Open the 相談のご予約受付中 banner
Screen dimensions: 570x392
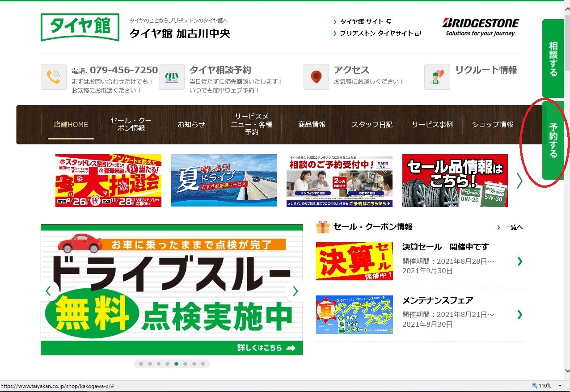click(x=340, y=181)
